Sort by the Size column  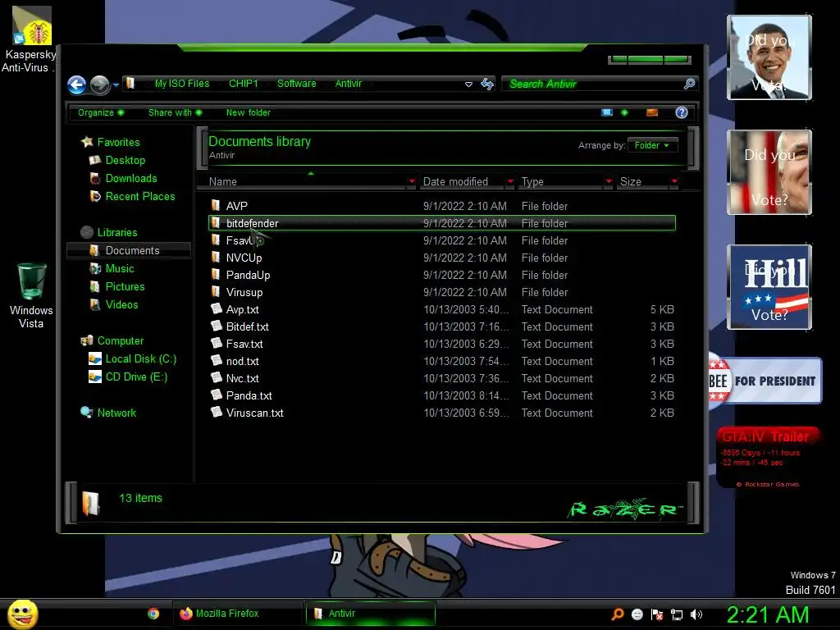[643, 181]
